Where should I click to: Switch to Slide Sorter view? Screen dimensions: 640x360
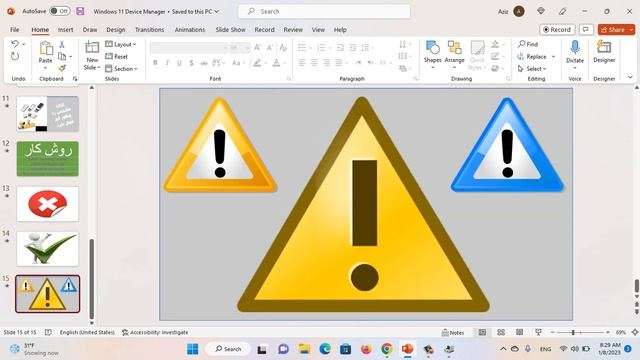pyautogui.click(x=501, y=332)
